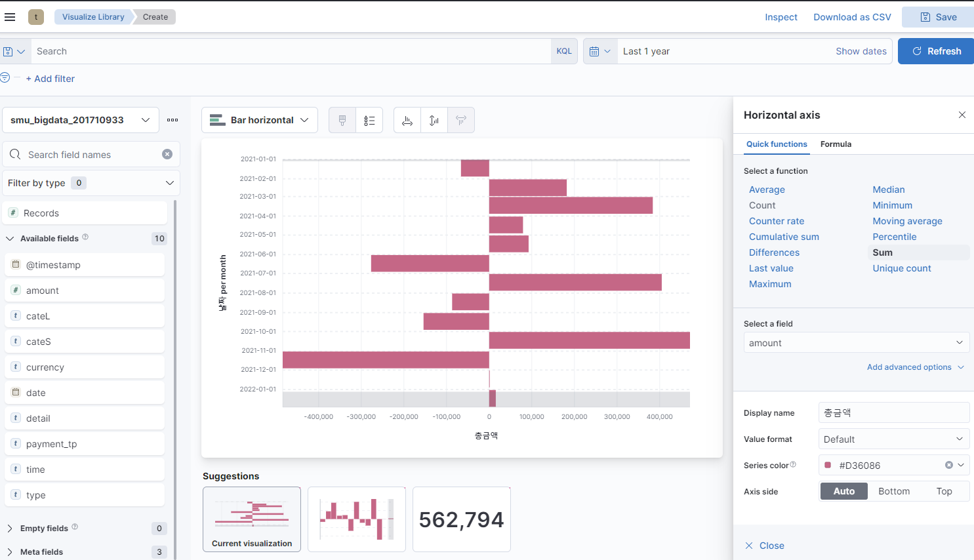Click the Refresh button
The height and width of the screenshot is (560, 974).
point(936,51)
